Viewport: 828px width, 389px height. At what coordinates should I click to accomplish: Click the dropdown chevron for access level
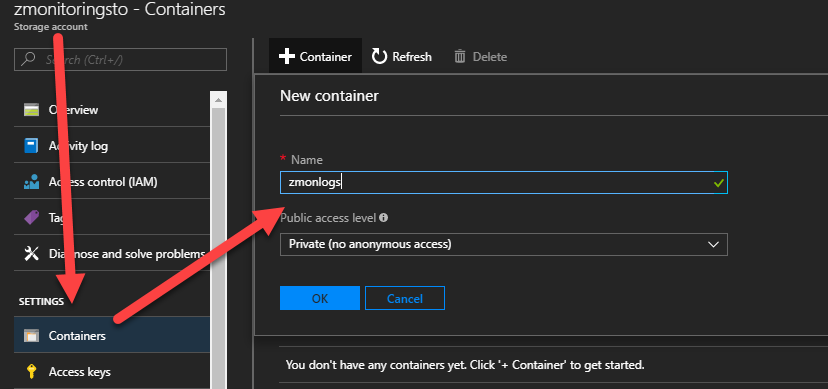713,244
